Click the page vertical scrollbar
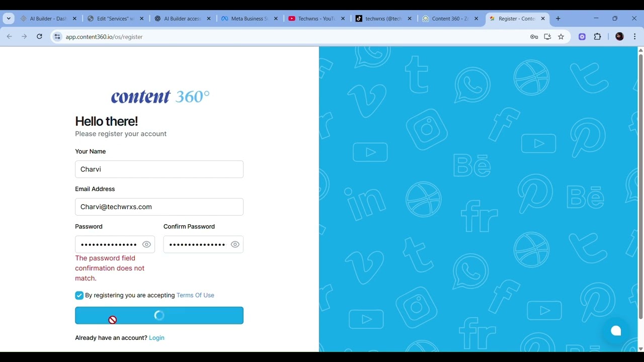Viewport: 644px width, 362px height. click(640, 186)
